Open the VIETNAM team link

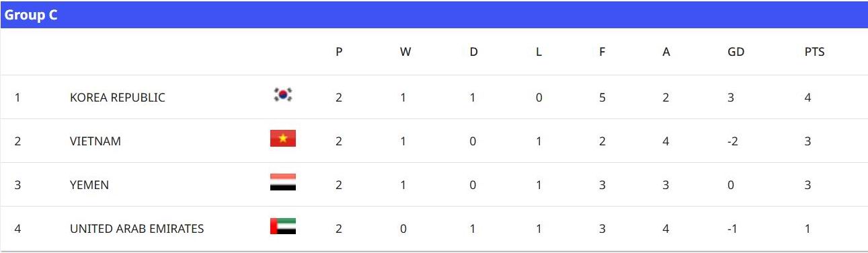pyautogui.click(x=95, y=141)
